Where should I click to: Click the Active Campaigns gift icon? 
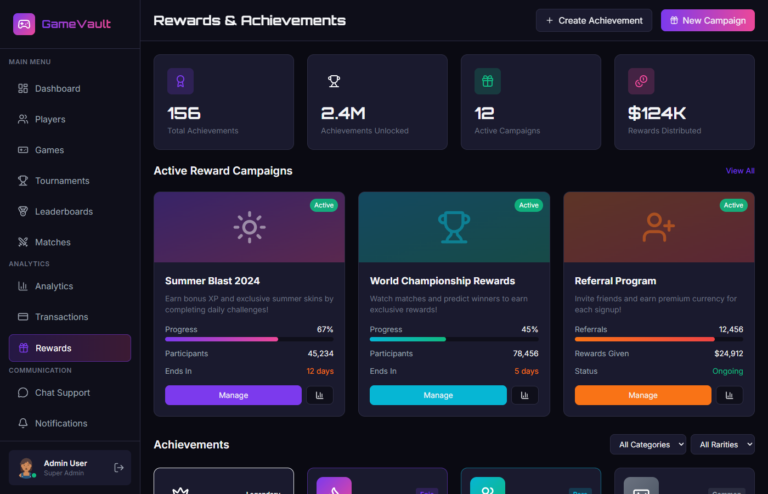click(487, 81)
